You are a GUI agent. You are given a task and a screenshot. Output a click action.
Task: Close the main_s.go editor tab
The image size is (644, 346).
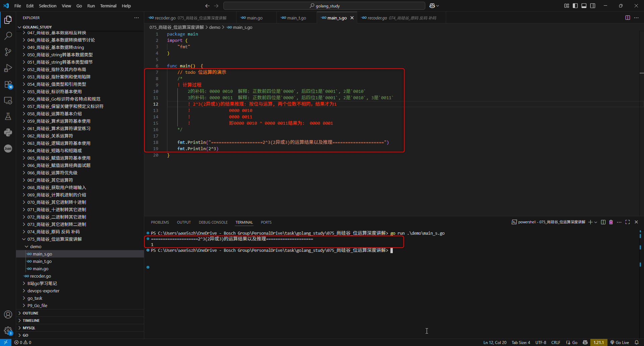click(x=352, y=18)
